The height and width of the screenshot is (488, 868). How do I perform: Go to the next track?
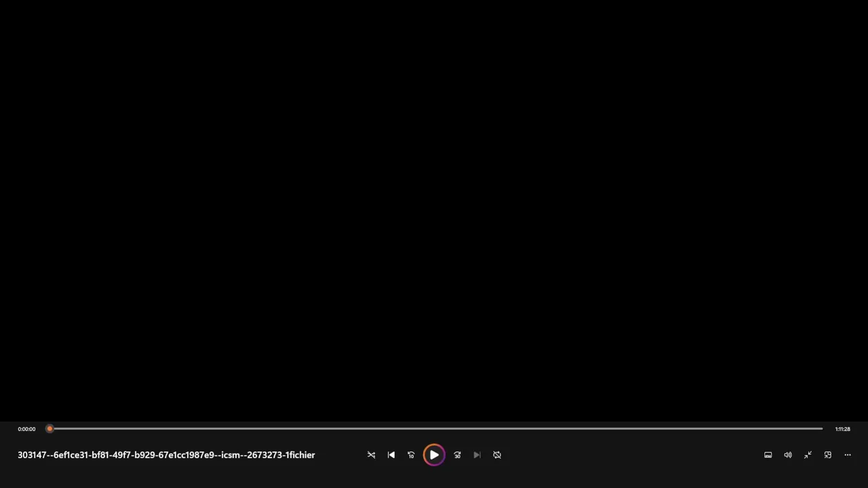click(x=477, y=455)
